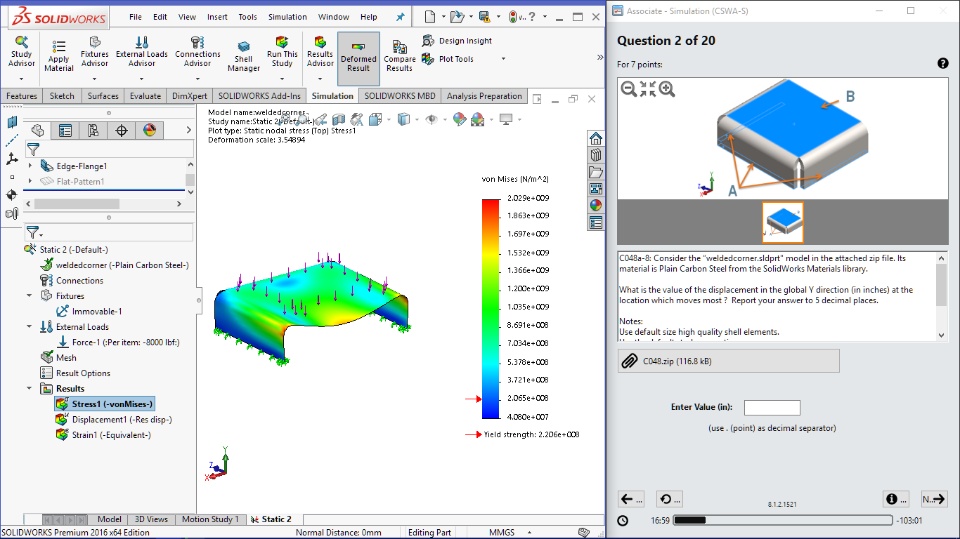The height and width of the screenshot is (539, 960).
Task: Click the exam time progress bar
Action: click(x=782, y=520)
